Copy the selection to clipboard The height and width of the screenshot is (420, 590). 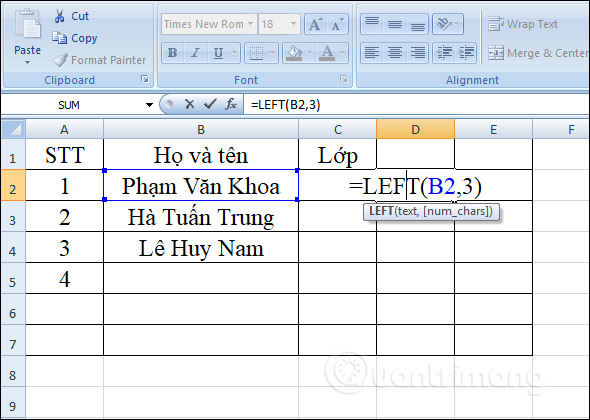(75, 38)
